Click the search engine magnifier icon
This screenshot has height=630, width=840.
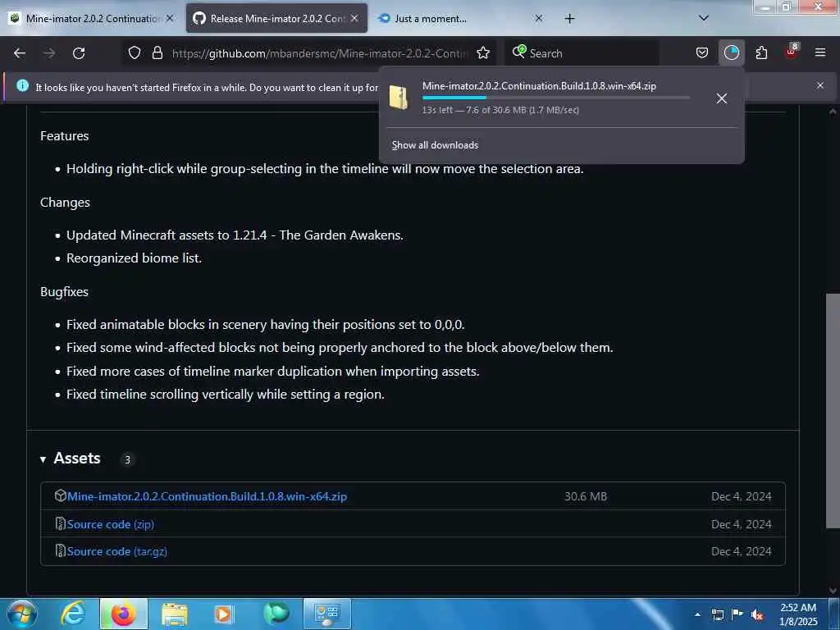518,52
